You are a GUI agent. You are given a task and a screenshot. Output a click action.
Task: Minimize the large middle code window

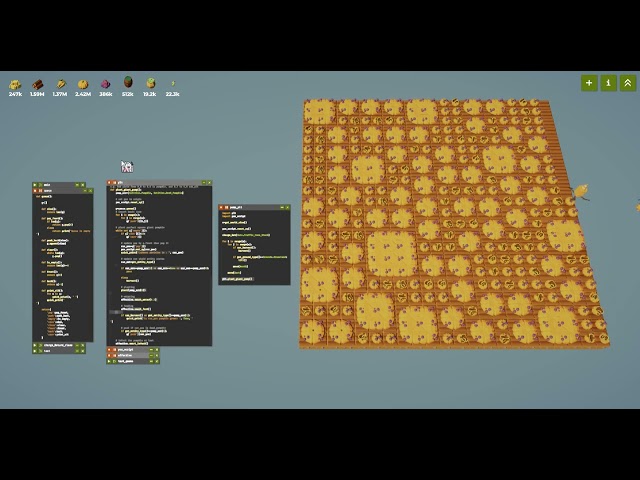click(x=204, y=182)
